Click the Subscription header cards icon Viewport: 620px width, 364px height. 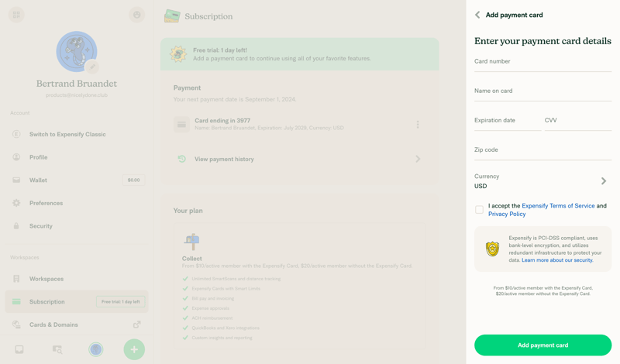point(172,16)
